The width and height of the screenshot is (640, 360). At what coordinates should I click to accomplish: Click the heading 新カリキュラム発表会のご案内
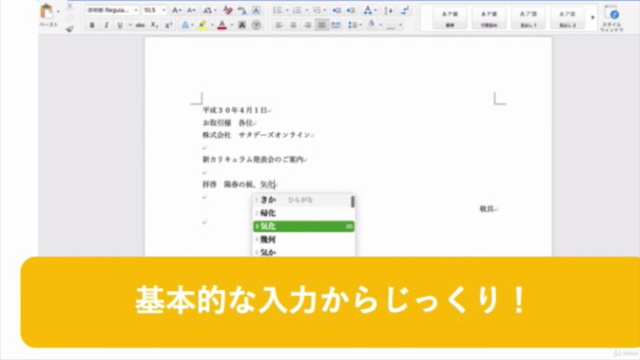click(253, 160)
